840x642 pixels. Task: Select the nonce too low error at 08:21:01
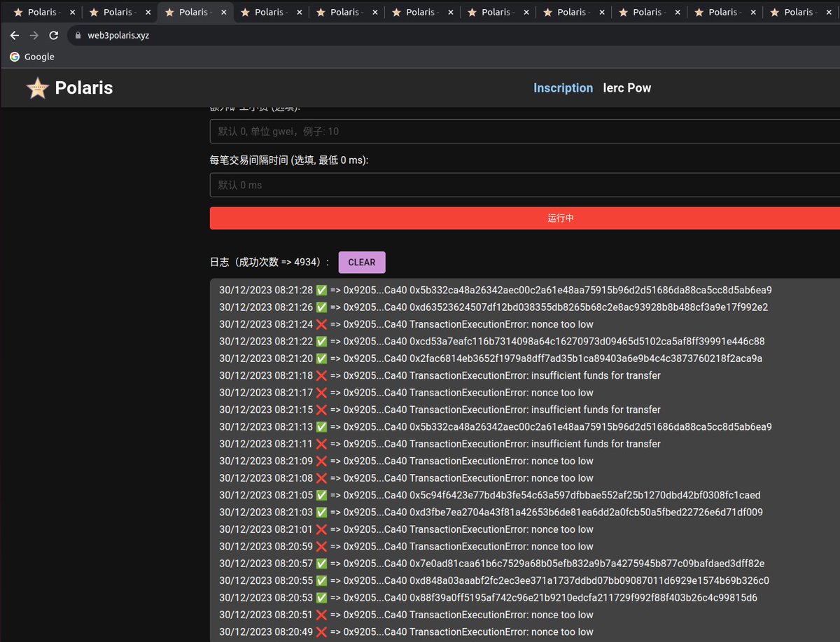coord(501,529)
